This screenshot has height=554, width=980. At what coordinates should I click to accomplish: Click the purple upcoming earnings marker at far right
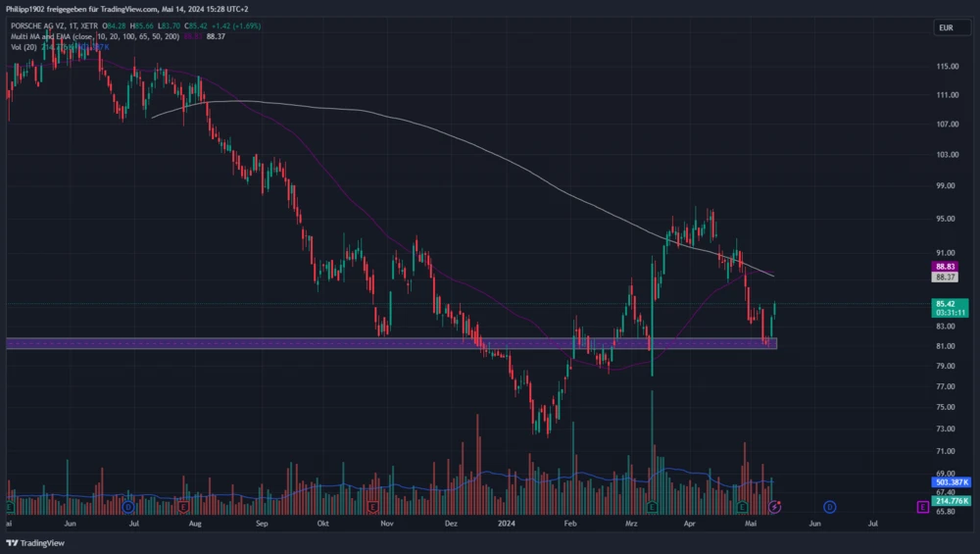[922, 507]
